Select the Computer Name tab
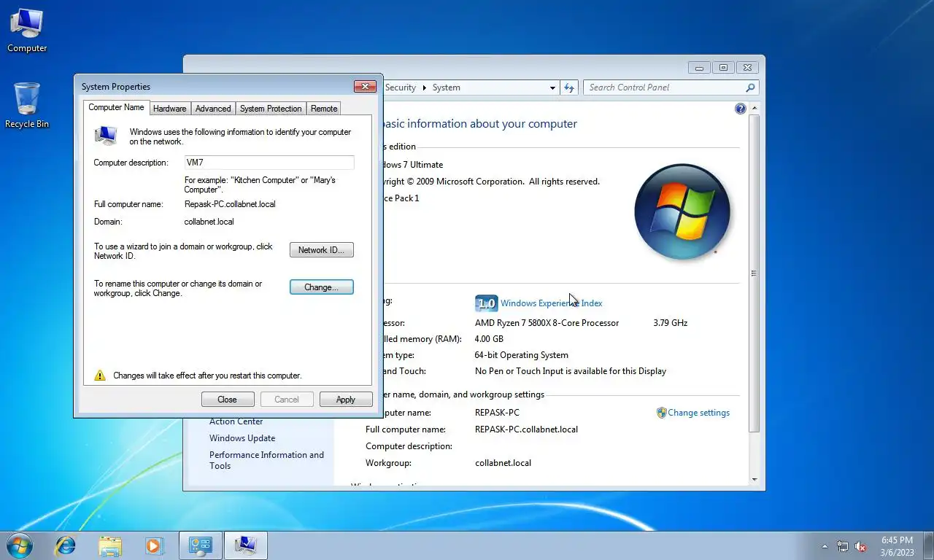The image size is (934, 560). pyautogui.click(x=116, y=107)
